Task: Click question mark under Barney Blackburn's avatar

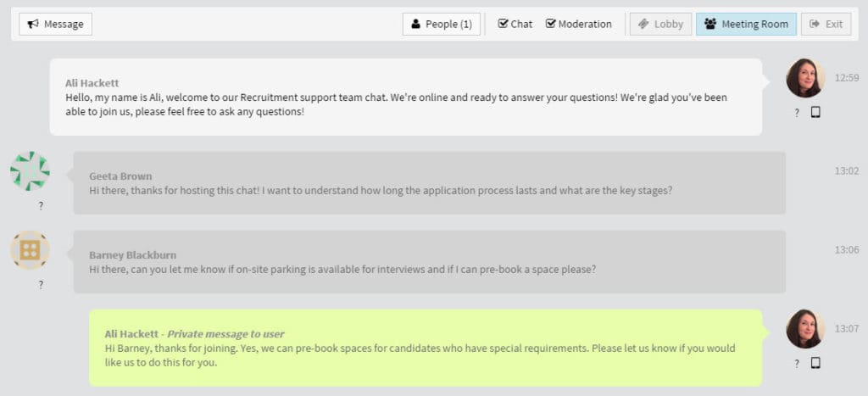Action: (41, 285)
